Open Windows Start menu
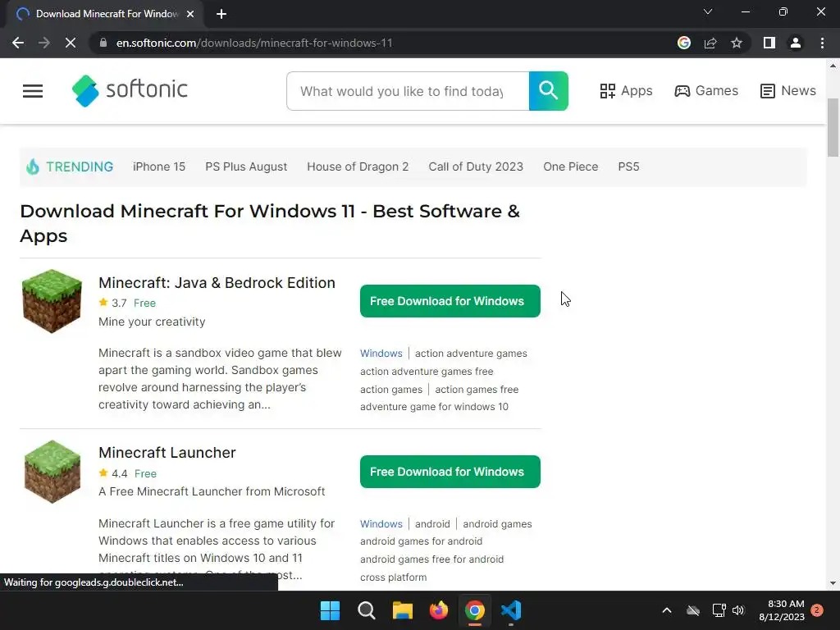 [x=330, y=610]
